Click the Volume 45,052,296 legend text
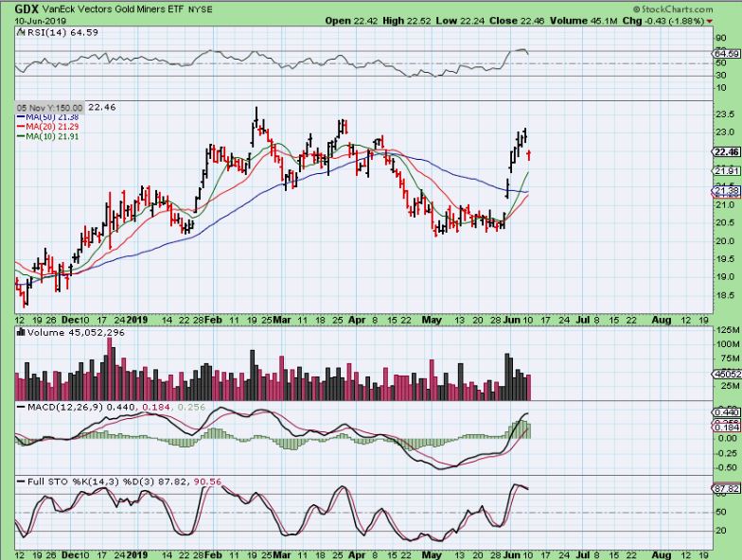Viewport: 742px width, 560px height. point(76,333)
